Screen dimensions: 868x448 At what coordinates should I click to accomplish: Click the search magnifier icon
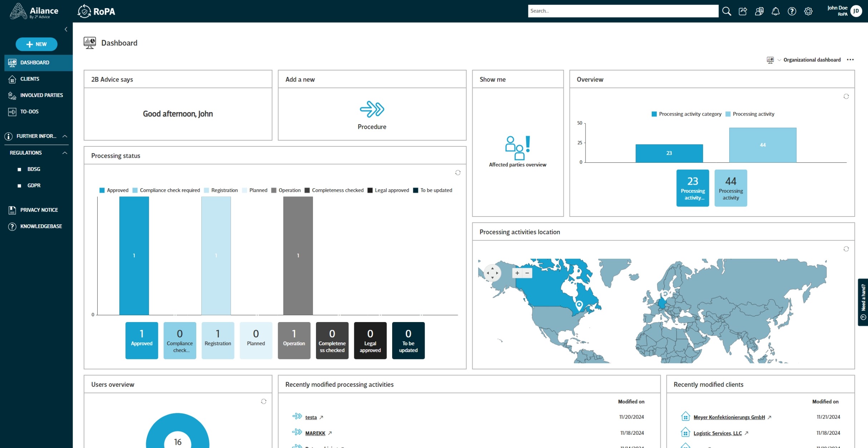point(726,11)
